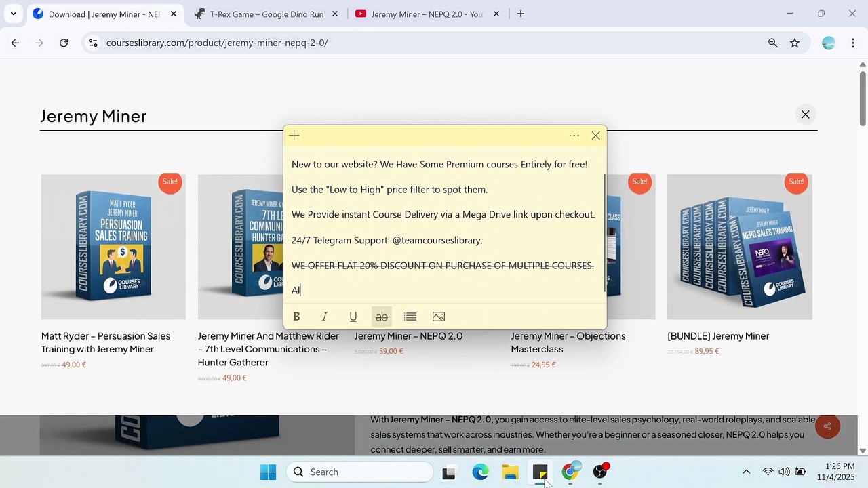The image size is (868, 488).
Task: Click the Sale badge on the Bundle product
Action: click(x=796, y=182)
